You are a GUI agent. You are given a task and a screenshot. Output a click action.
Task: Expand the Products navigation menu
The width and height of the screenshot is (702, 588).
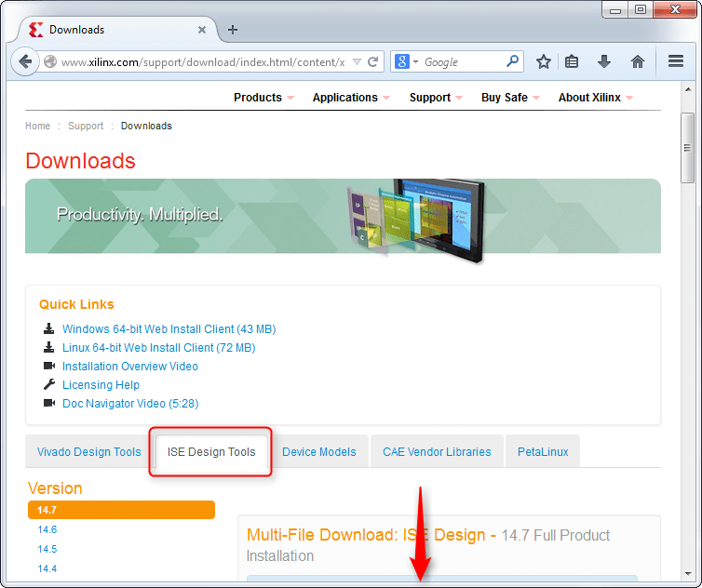point(263,98)
